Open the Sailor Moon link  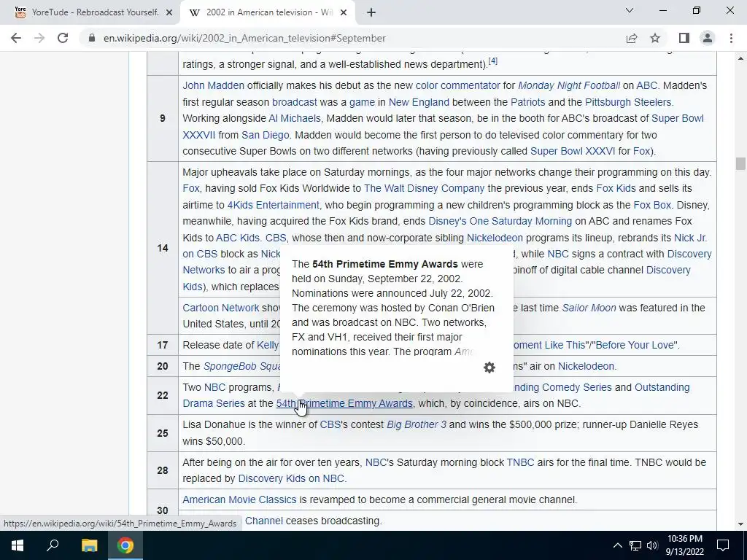pos(589,308)
